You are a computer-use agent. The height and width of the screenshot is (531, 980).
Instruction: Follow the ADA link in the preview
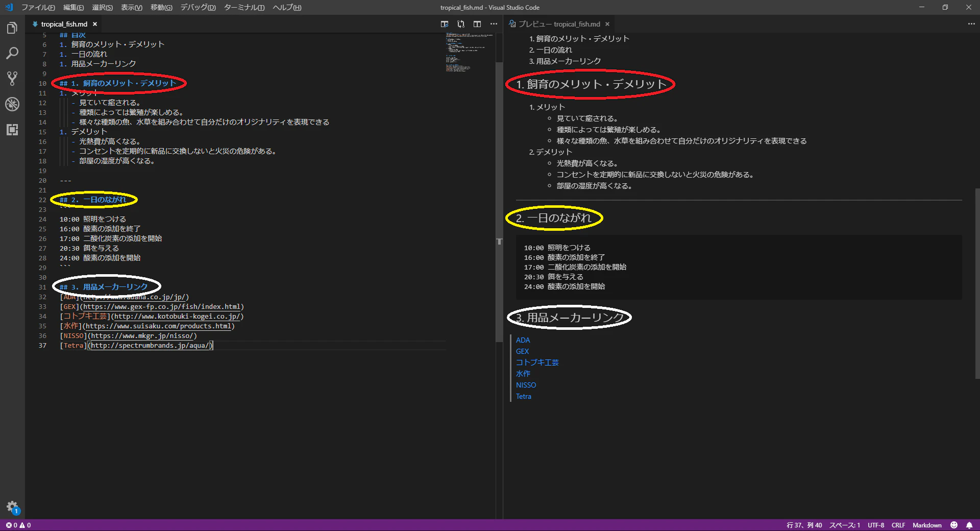[x=523, y=340]
